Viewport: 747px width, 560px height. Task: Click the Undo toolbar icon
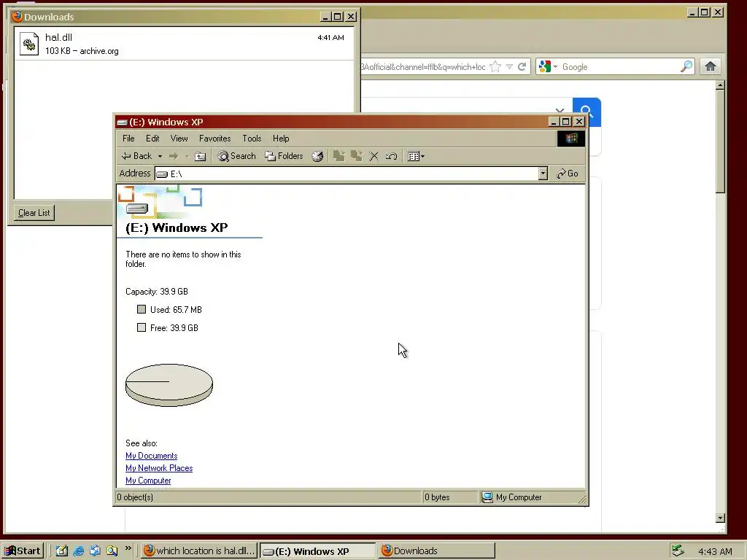(391, 156)
